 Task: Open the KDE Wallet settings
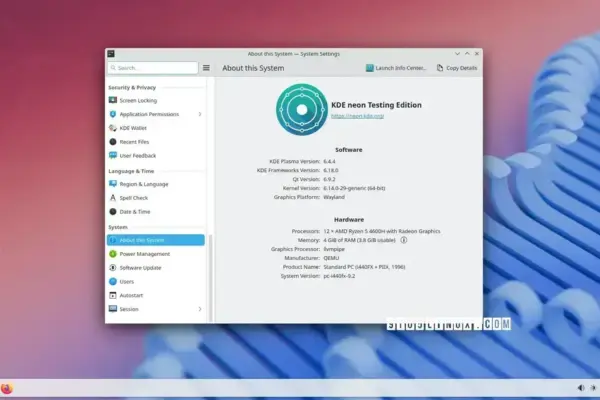click(156, 128)
